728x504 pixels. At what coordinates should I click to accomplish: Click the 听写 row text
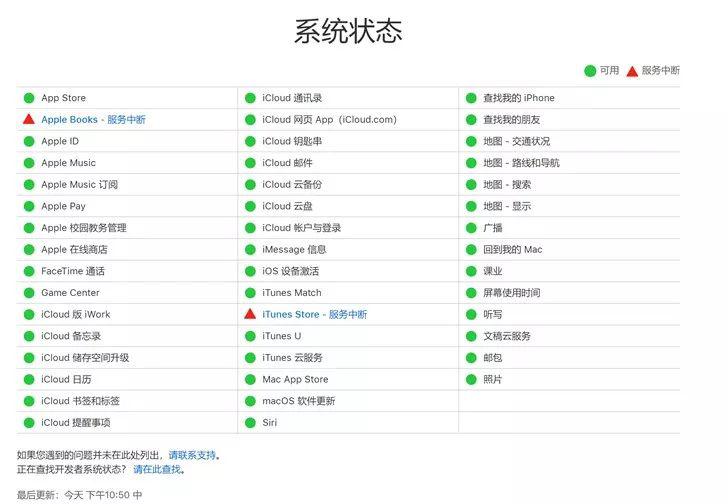(x=493, y=315)
